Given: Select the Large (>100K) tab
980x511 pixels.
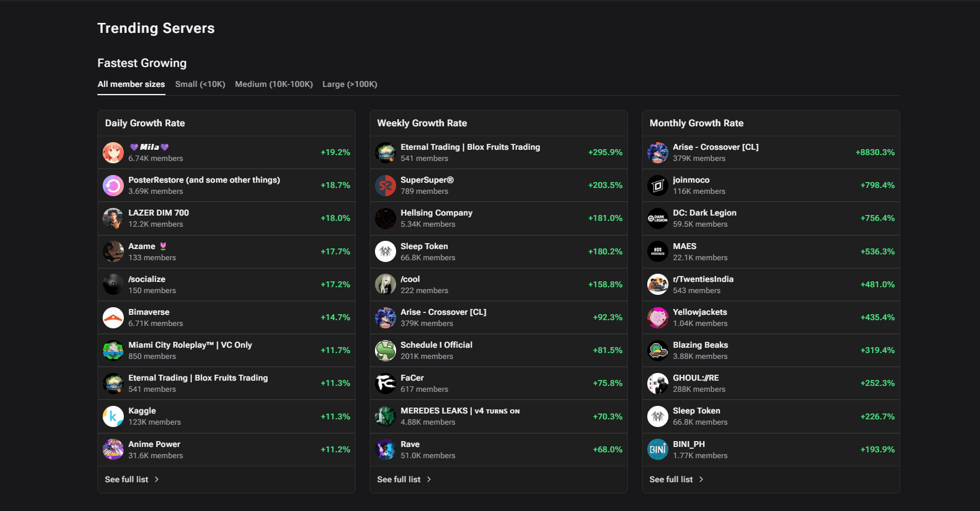Looking at the screenshot, I should coord(350,84).
